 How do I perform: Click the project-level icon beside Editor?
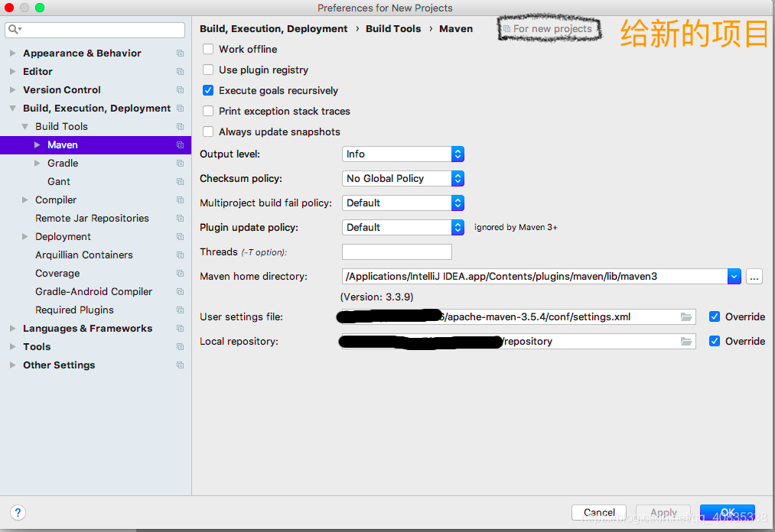point(180,72)
